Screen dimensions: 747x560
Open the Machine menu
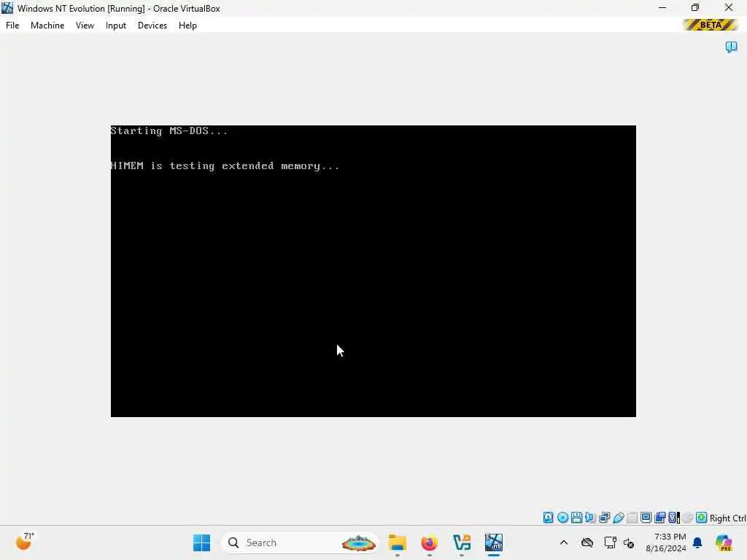tap(47, 26)
